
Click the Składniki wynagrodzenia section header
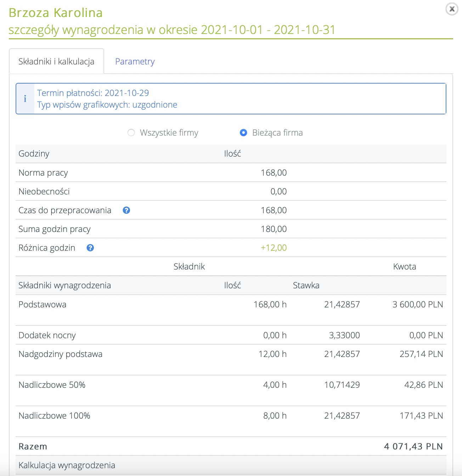(x=64, y=285)
